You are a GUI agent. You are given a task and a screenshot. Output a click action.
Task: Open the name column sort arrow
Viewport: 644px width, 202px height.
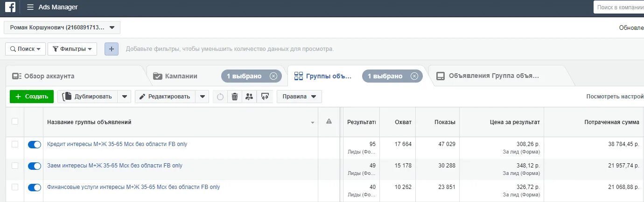coord(312,123)
